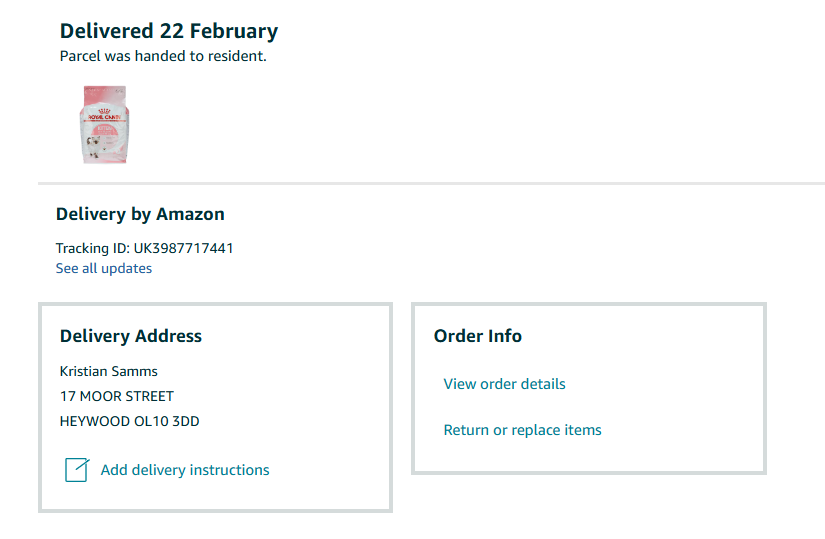
Task: Click the '17 MOOR STREET' address line
Action: click(117, 396)
